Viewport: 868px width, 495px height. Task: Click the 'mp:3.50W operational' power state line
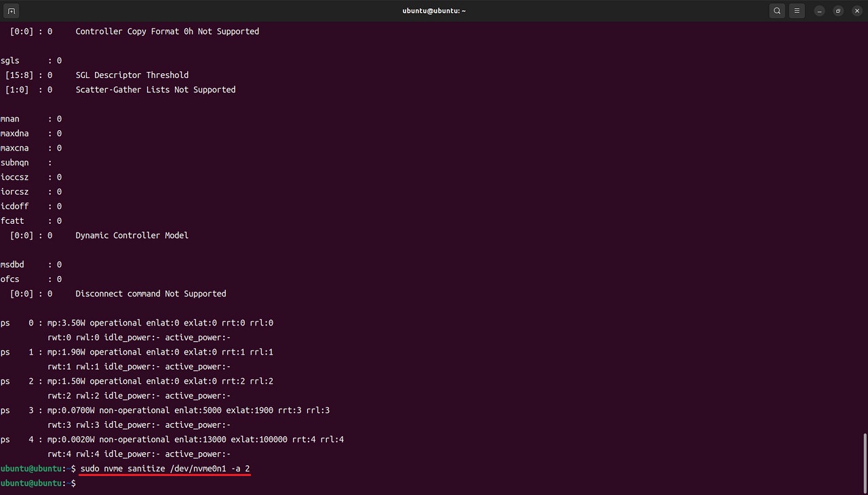pos(137,323)
